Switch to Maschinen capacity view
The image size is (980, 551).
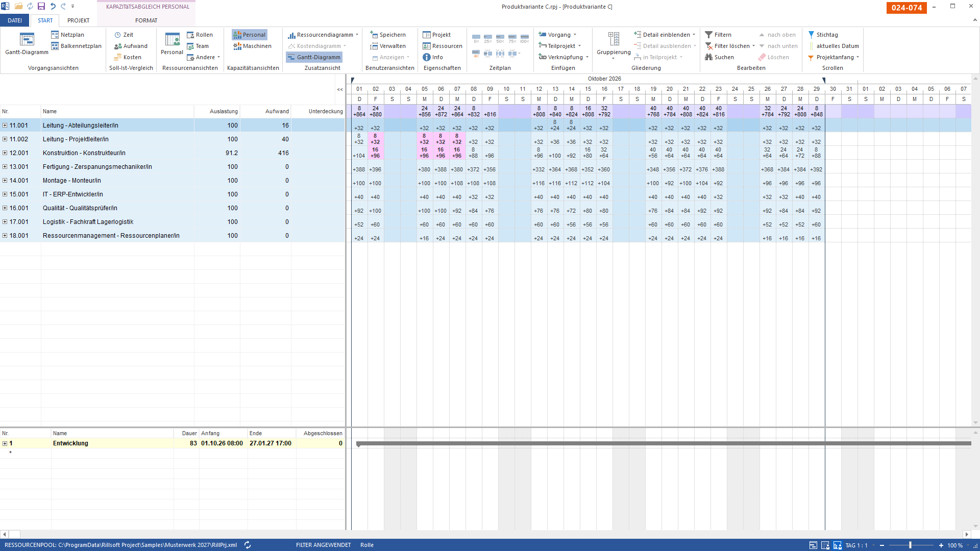point(252,46)
